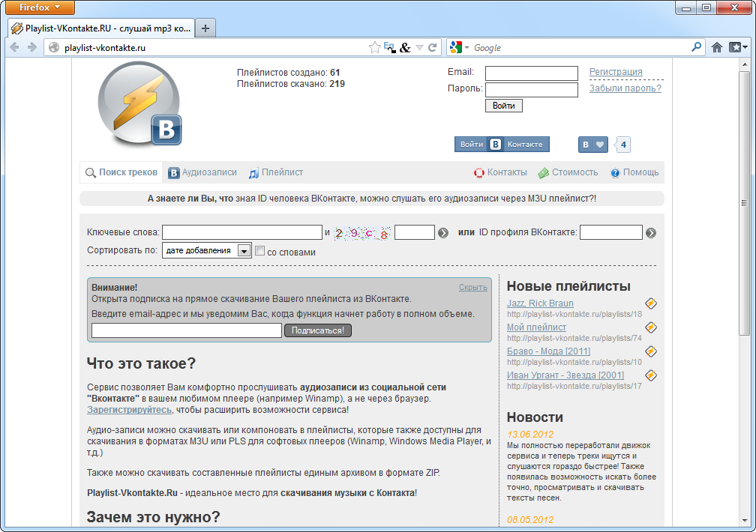Open the Зарегистрируйтесь link
Screen dimensions: 756x532
(x=129, y=410)
